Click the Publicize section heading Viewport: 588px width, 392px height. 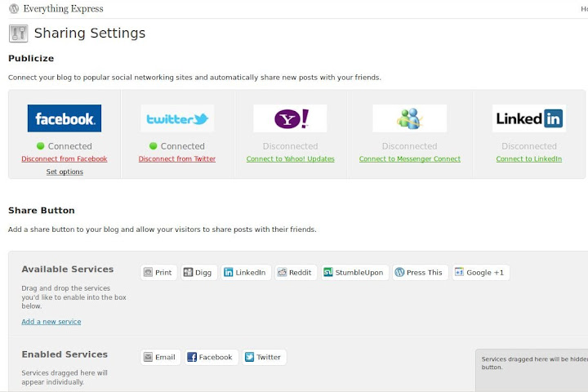[31, 59]
